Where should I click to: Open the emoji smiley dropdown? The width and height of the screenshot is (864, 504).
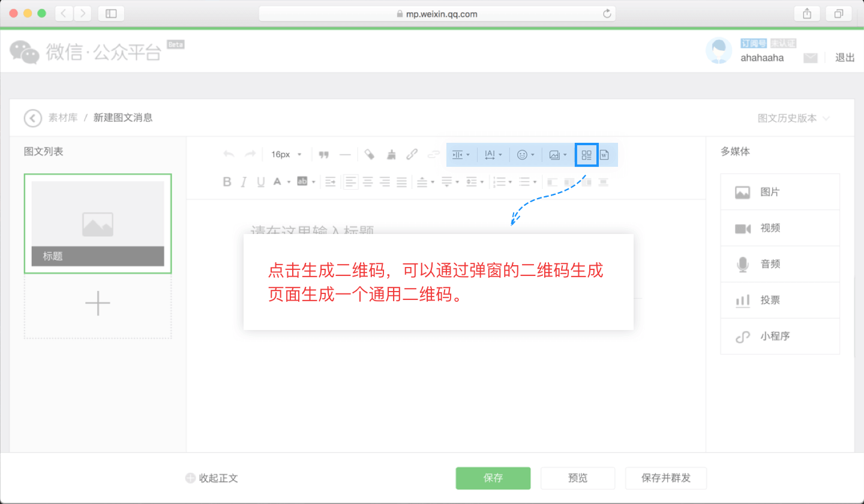[x=526, y=155]
